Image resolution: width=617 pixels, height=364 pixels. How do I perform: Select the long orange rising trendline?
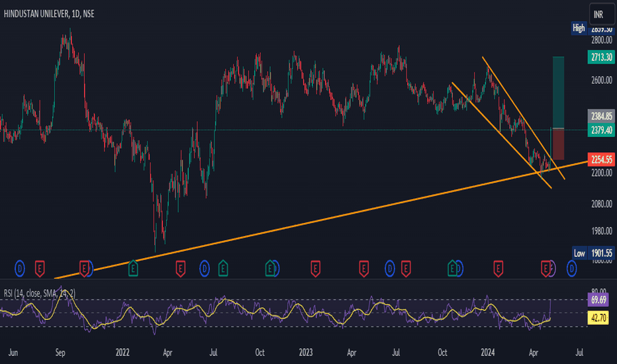pyautogui.click(x=320, y=220)
